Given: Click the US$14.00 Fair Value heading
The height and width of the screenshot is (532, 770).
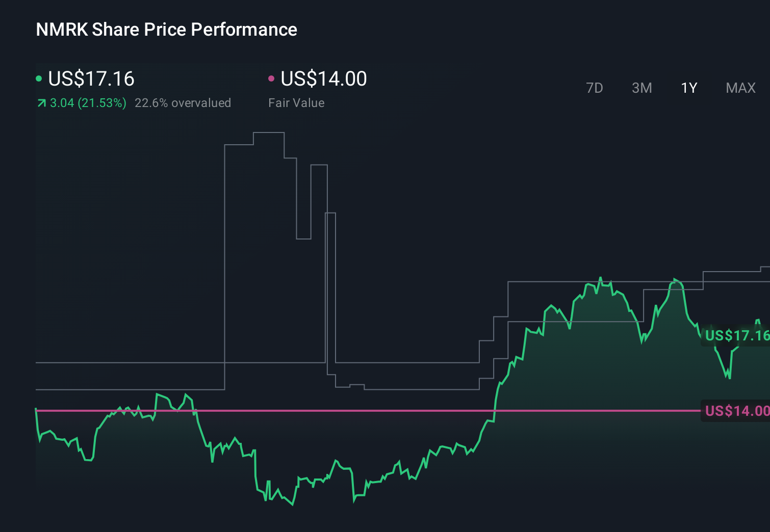Looking at the screenshot, I should click(323, 79).
